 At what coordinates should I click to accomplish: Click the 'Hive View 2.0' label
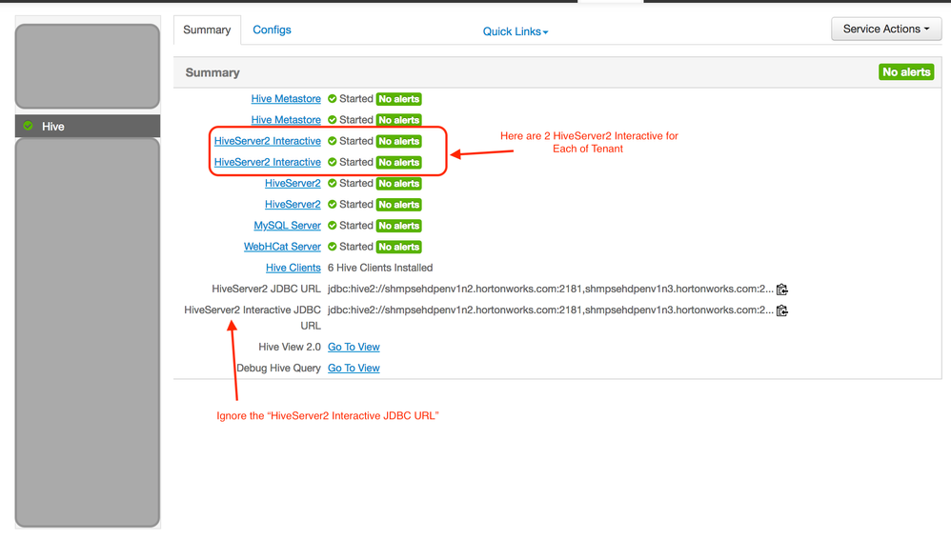pos(290,347)
